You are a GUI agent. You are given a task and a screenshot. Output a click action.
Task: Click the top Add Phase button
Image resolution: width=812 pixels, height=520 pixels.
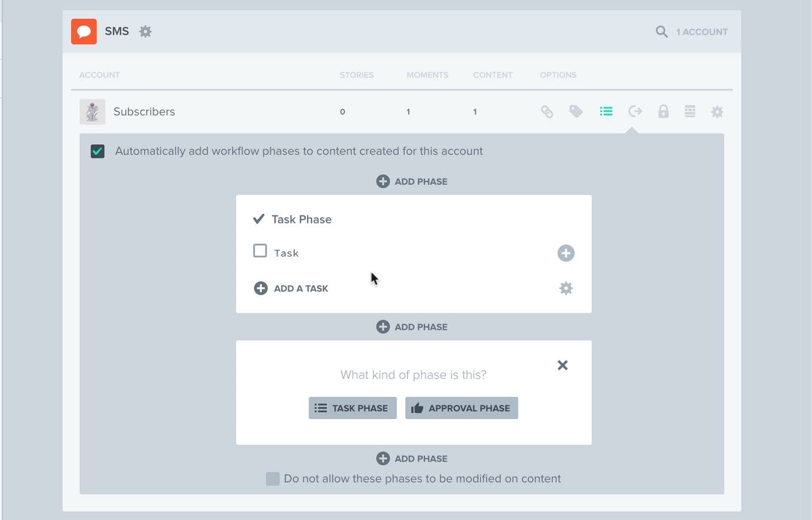pos(412,181)
